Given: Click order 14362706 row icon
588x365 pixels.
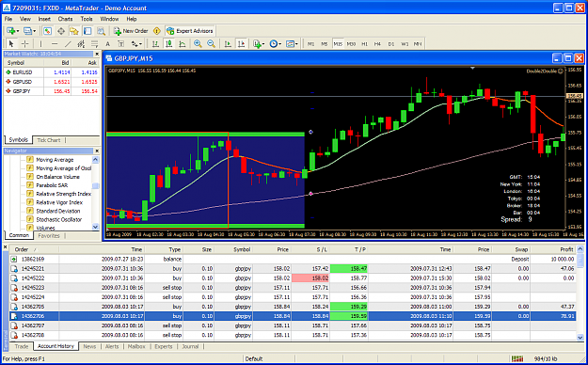Looking at the screenshot, I should coord(14,316).
